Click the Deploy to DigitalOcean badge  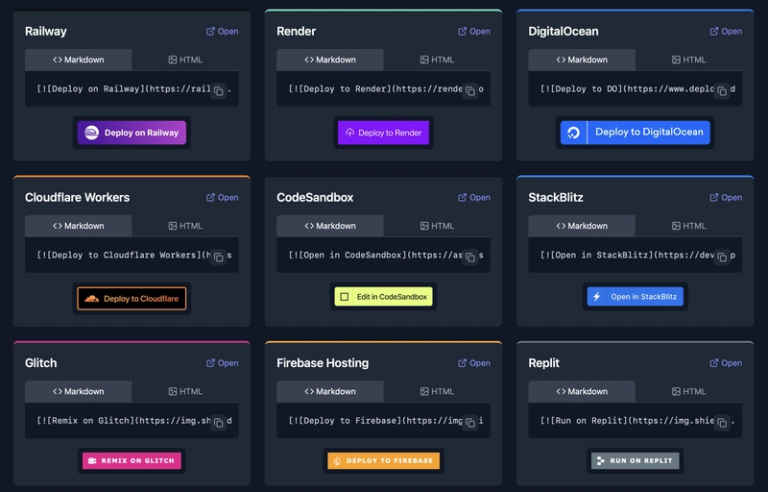tap(635, 132)
